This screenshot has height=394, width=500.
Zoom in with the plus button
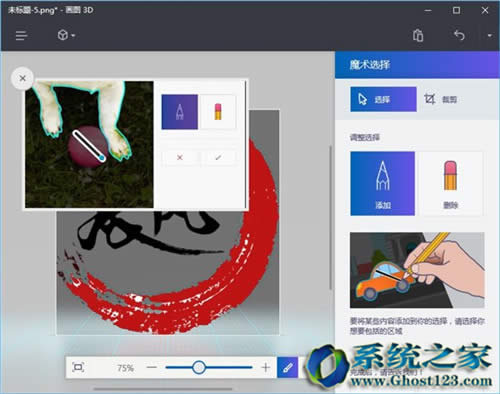pyautogui.click(x=266, y=367)
